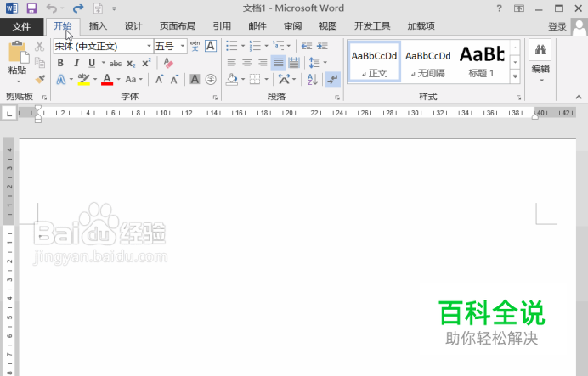This screenshot has height=376, width=588.
Task: Collapse the ribbon with the caret arrow
Action: coord(579,97)
